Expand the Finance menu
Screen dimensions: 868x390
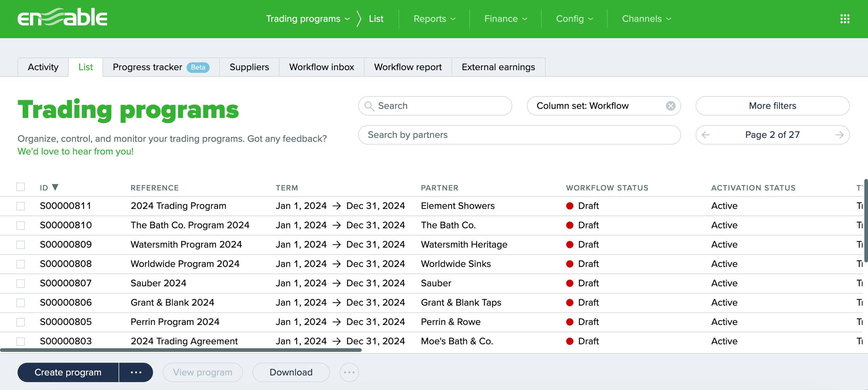click(x=506, y=19)
